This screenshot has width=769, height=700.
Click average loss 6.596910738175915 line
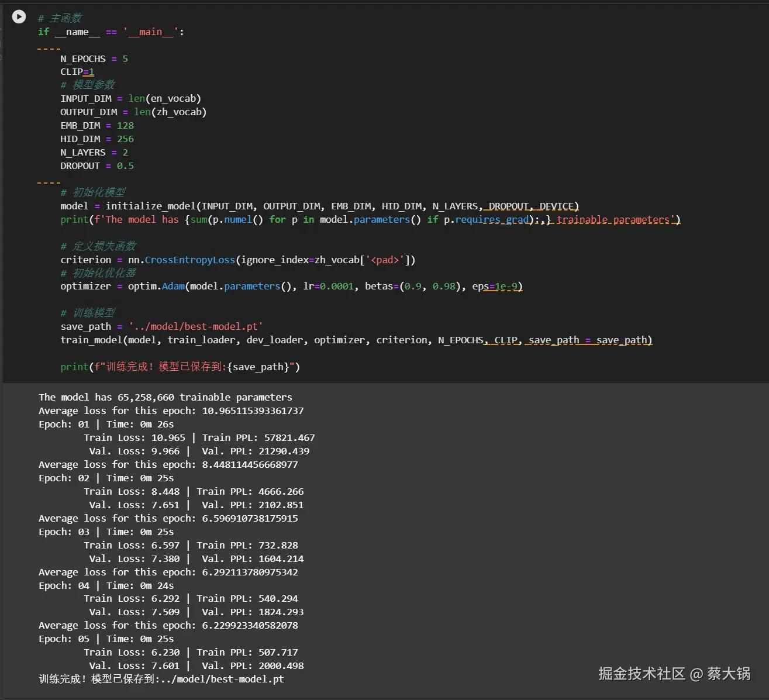point(168,519)
